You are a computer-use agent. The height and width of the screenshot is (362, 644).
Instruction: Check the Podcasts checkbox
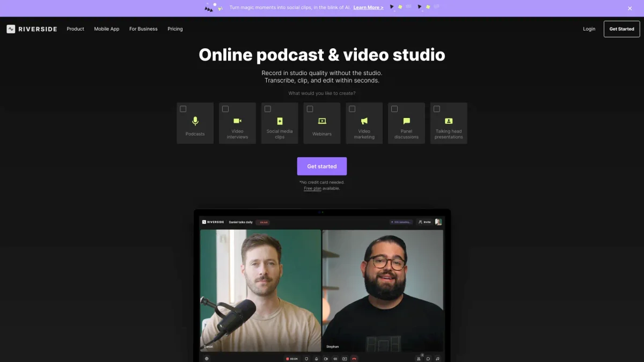click(183, 109)
